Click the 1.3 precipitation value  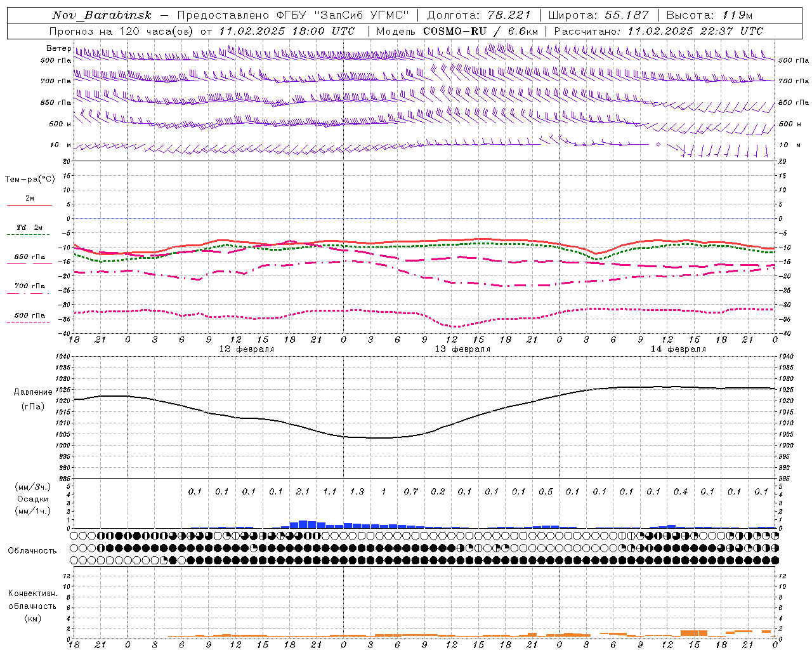coord(357,492)
